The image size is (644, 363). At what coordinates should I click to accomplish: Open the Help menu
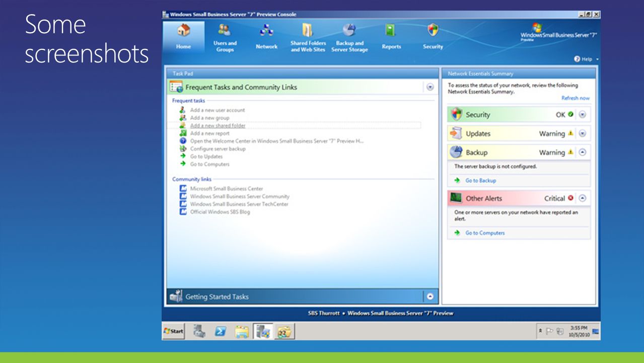pyautogui.click(x=587, y=59)
